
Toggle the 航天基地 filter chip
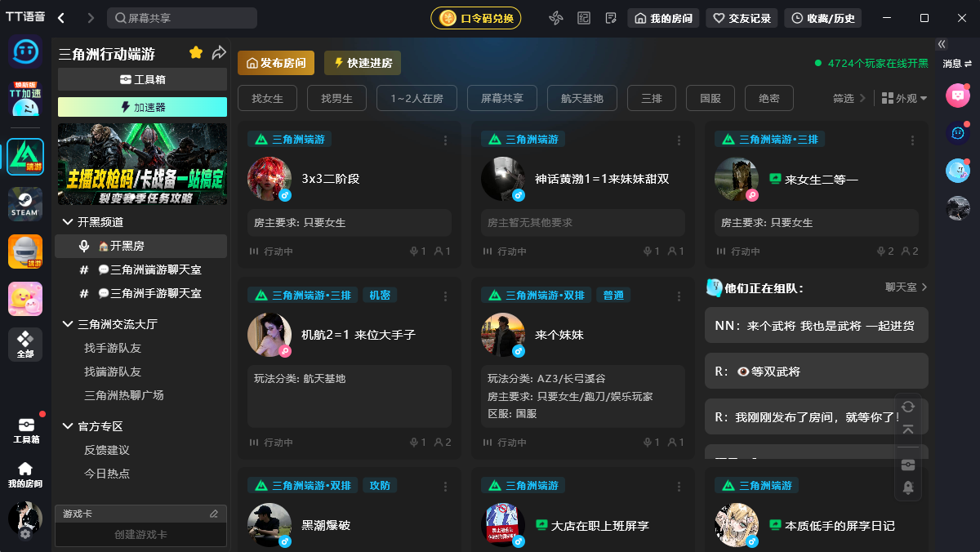tap(582, 98)
